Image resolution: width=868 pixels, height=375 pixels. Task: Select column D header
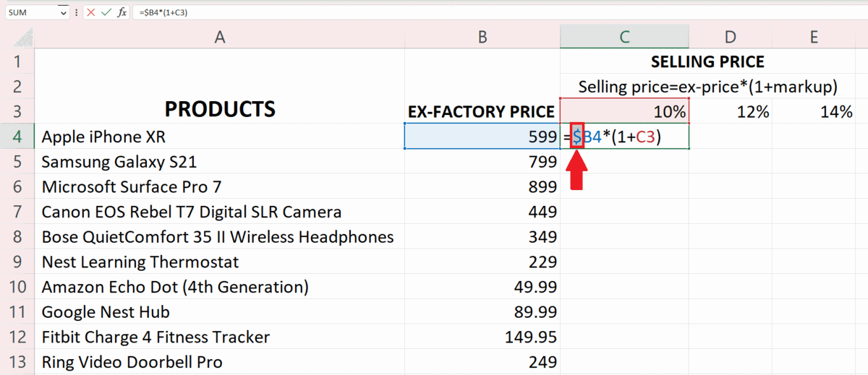[731, 37]
